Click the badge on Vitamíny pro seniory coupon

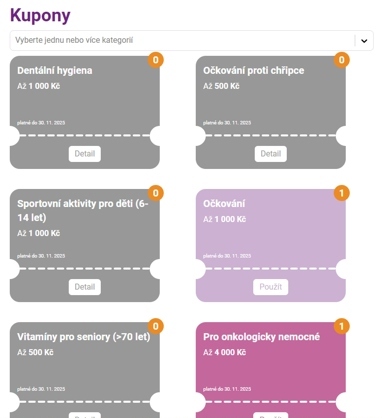point(155,326)
